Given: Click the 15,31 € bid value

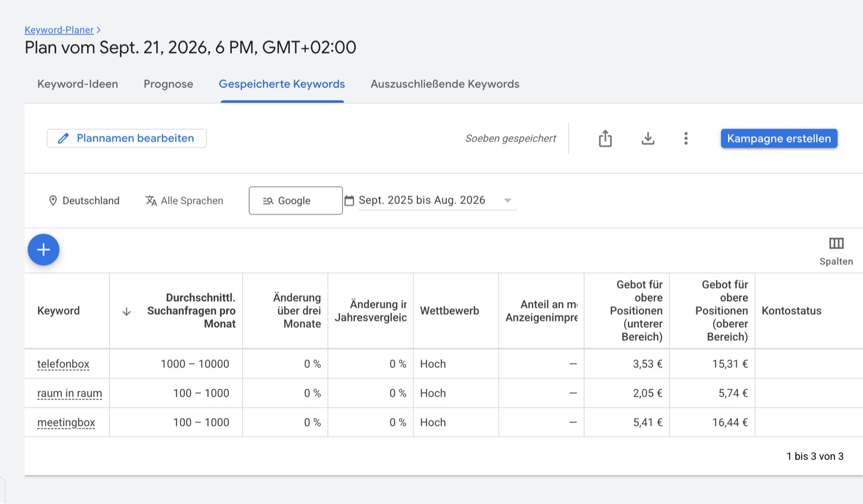Looking at the screenshot, I should pos(730,364).
